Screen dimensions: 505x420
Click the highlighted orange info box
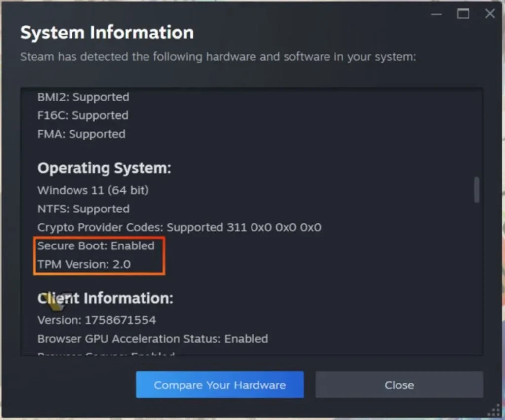click(99, 255)
